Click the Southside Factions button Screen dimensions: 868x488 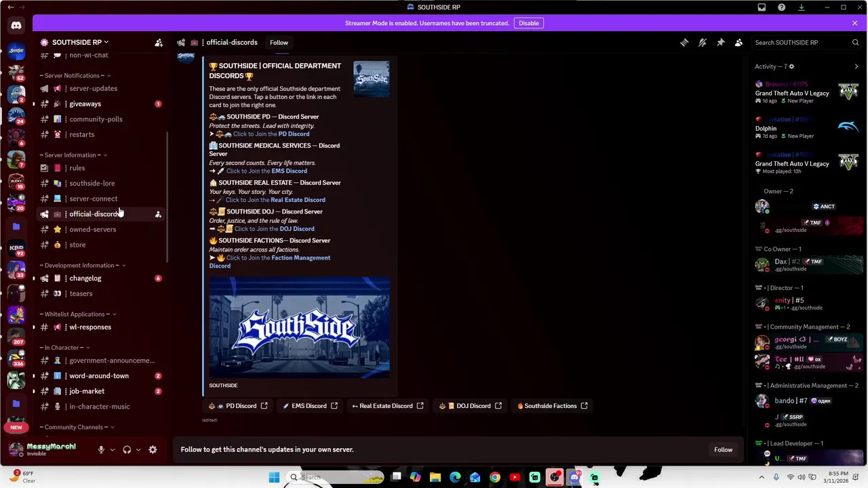553,406
